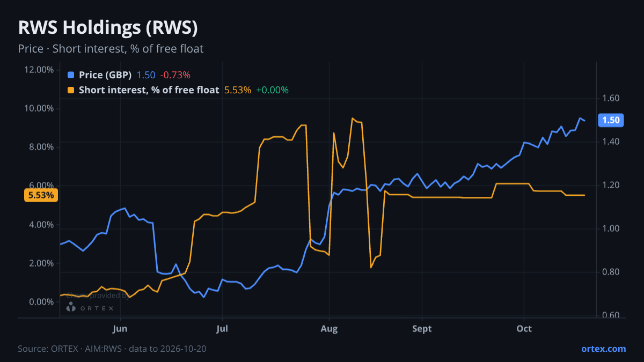Click the blue 1.50 price badge
This screenshot has height=362, width=644.
pyautogui.click(x=611, y=120)
